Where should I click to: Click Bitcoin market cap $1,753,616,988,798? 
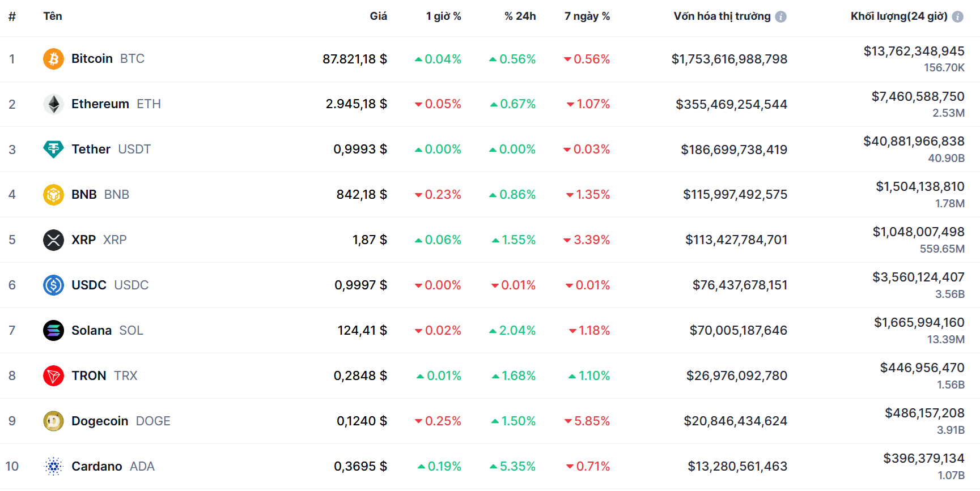pyautogui.click(x=729, y=59)
